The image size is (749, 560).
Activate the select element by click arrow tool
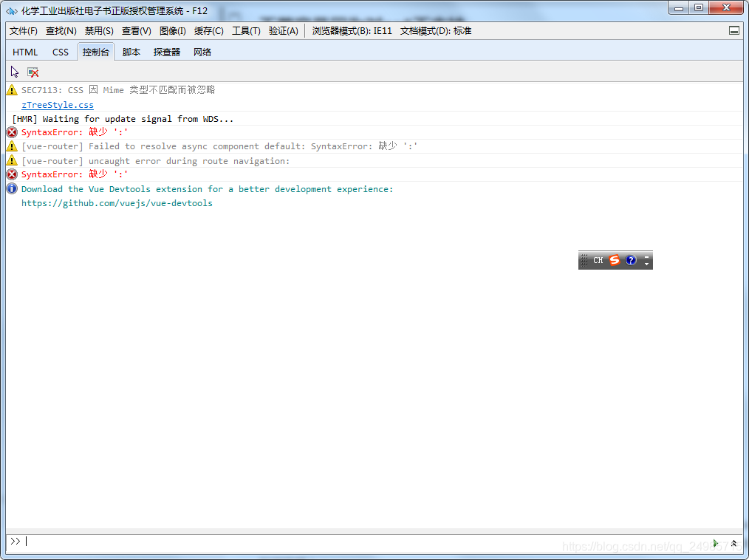tap(15, 72)
